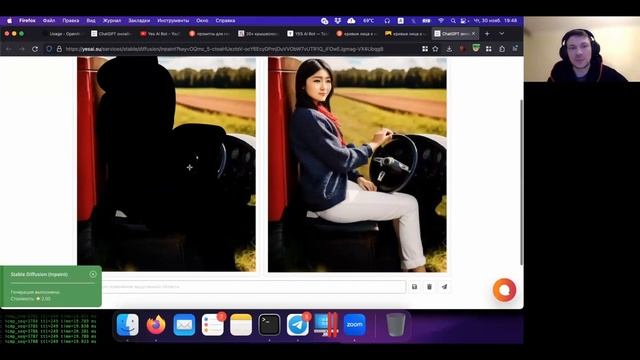The width and height of the screenshot is (640, 360).
Task: Open the Firefox downloads arrow icon
Action: point(449,49)
